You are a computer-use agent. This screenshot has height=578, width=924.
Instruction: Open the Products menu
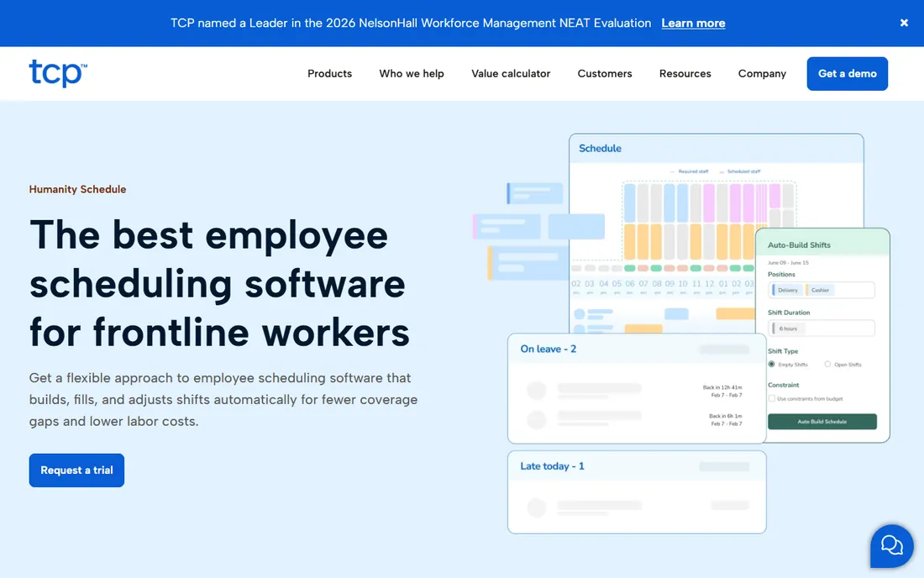click(329, 74)
